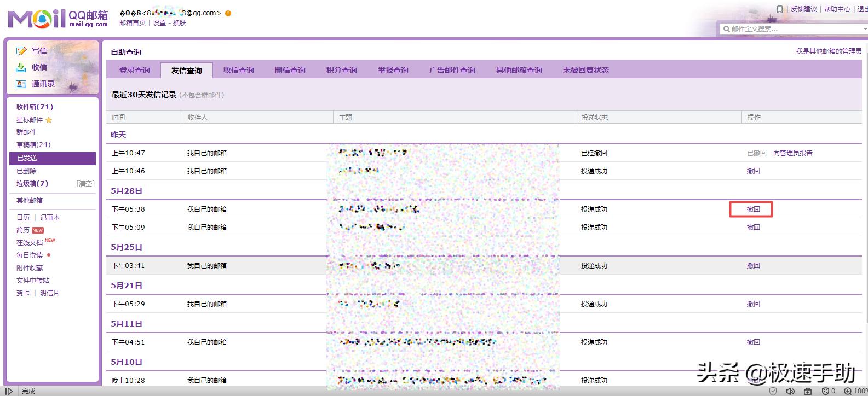Open the 明信片 postcard link
The image size is (868, 396).
coord(50,293)
